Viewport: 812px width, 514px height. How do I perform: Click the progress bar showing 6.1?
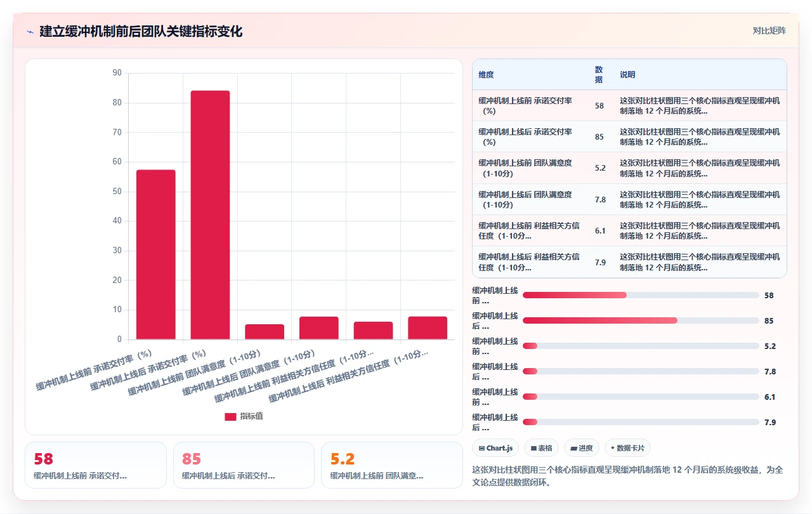pyautogui.click(x=641, y=397)
